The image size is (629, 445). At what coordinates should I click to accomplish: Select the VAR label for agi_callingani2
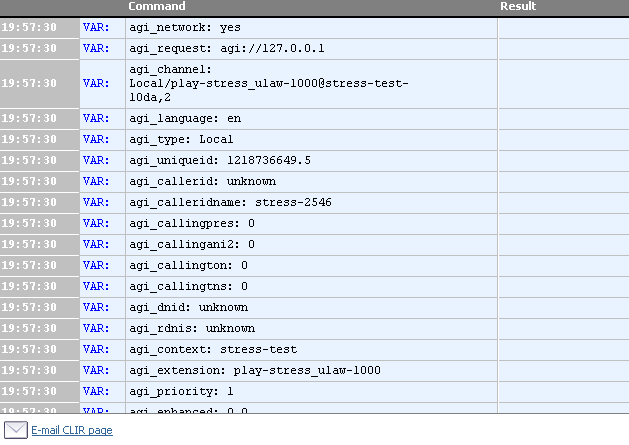point(97,244)
